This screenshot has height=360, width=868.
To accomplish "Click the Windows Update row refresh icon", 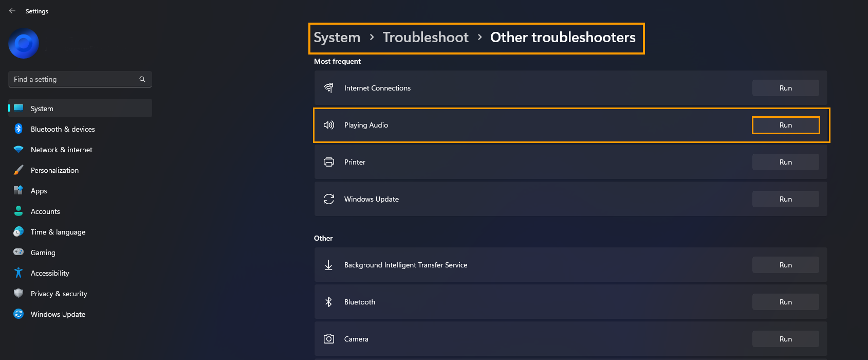I will click(x=329, y=199).
